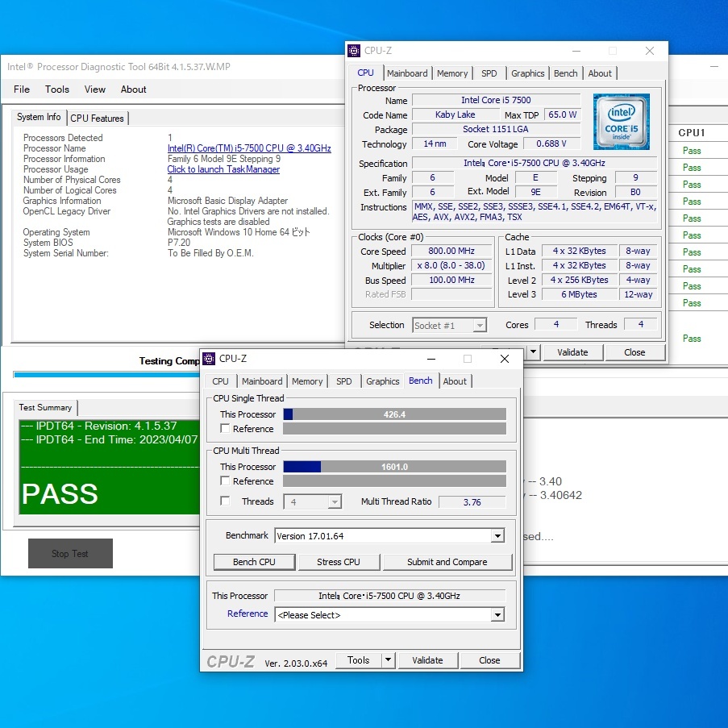
Task: Click the green PASS result panel
Action: (x=110, y=467)
